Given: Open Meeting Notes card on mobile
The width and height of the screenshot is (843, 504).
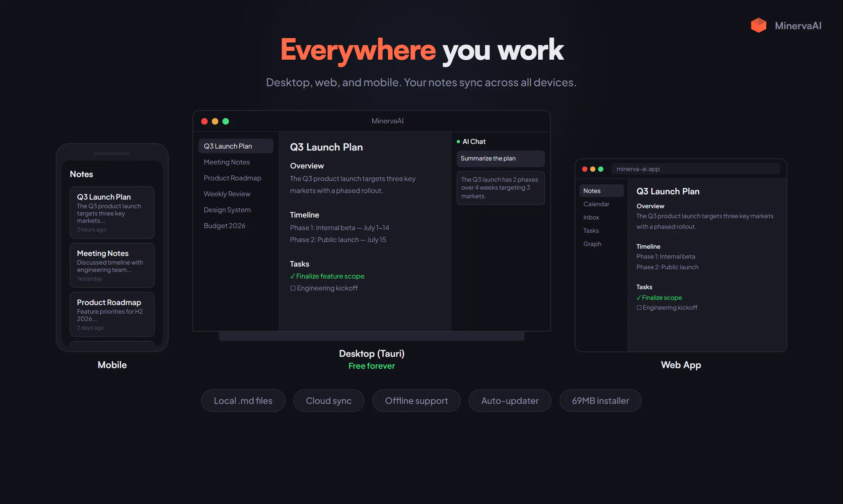Looking at the screenshot, I should click(112, 265).
